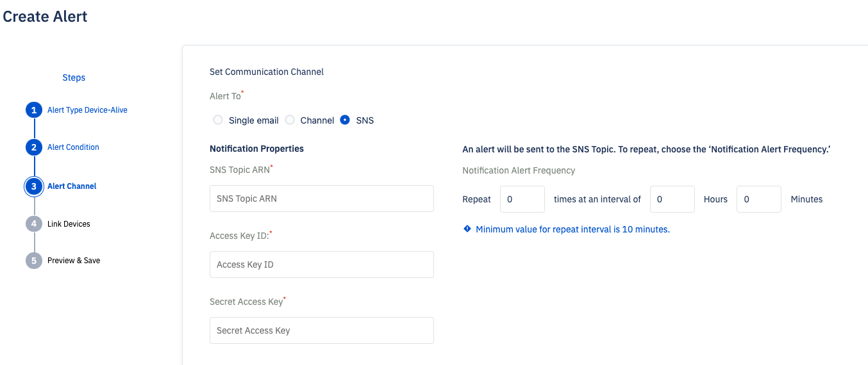
Task: Open the Link Devices step
Action: tap(69, 224)
